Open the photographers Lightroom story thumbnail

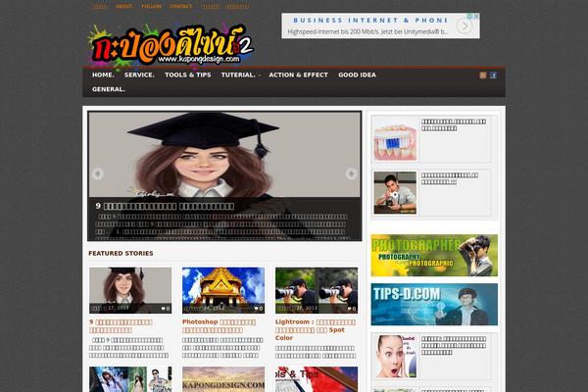coord(317,290)
